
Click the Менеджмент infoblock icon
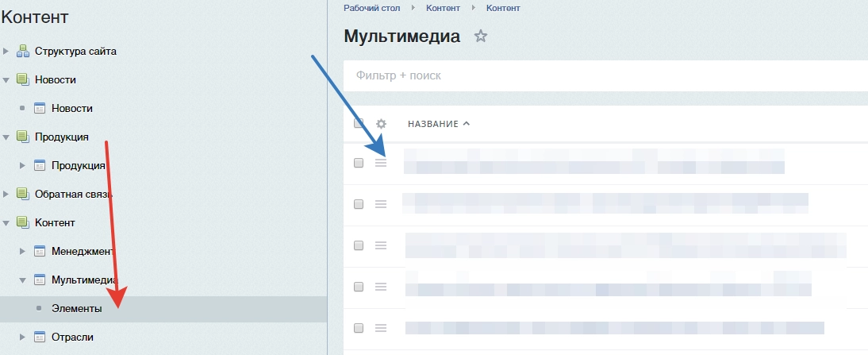(x=40, y=252)
